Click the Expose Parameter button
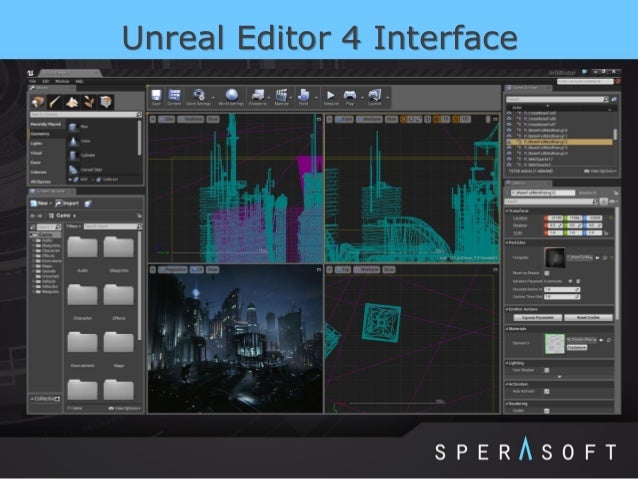This screenshot has height=479, width=638. pos(539,317)
